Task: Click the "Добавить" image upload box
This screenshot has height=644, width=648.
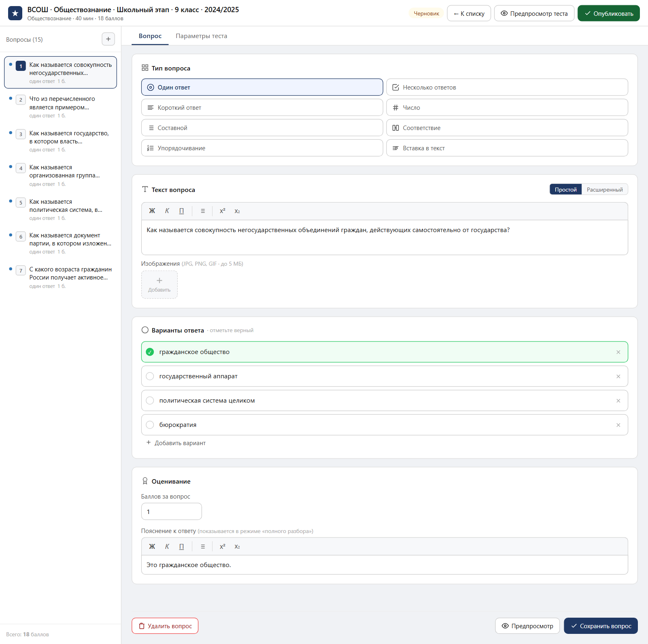Action: (159, 285)
